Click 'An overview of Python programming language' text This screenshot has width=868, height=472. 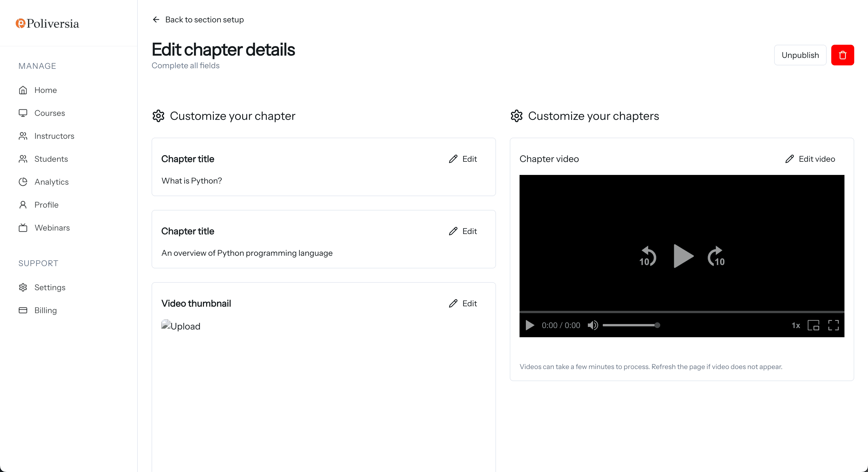(x=247, y=253)
